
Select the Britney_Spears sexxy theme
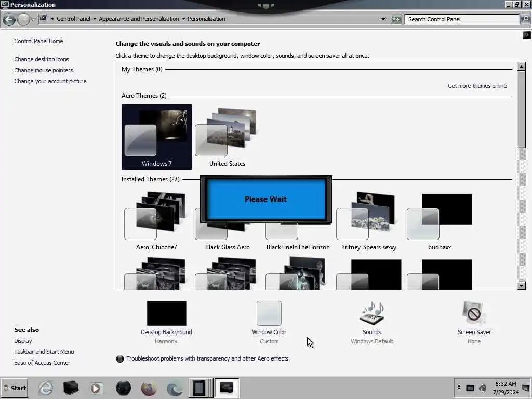pos(369,220)
